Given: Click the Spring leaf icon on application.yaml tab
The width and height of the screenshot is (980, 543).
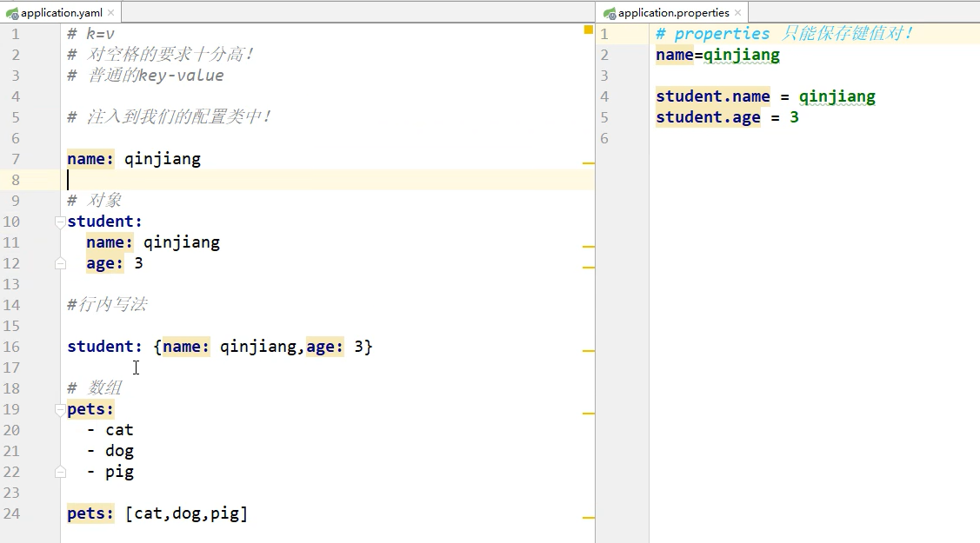Looking at the screenshot, I should coord(11,12).
